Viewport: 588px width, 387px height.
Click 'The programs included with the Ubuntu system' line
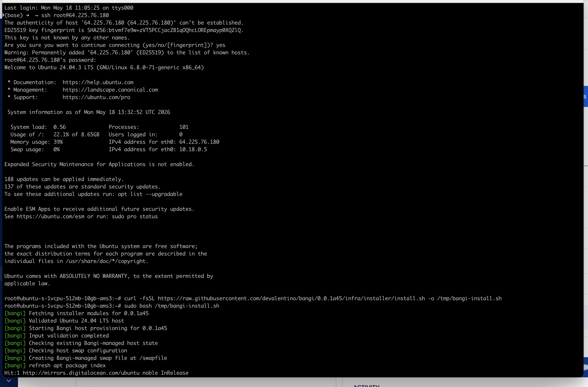tap(101, 247)
